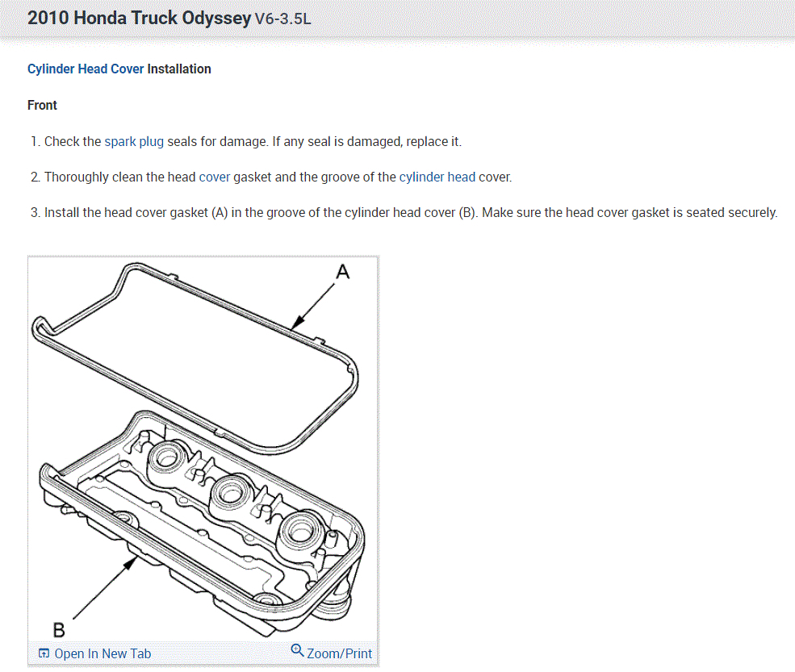Open the Cylinder Head Cover link in heading

click(86, 69)
